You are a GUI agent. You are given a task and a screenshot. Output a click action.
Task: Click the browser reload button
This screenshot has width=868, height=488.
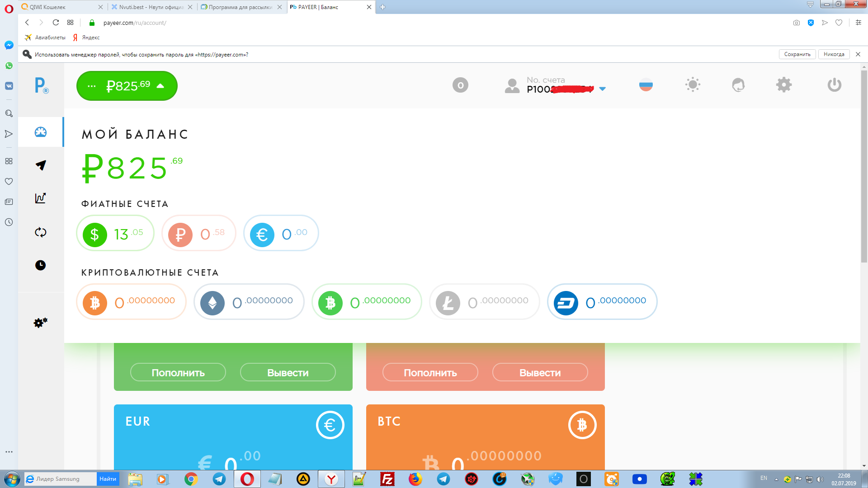point(56,23)
